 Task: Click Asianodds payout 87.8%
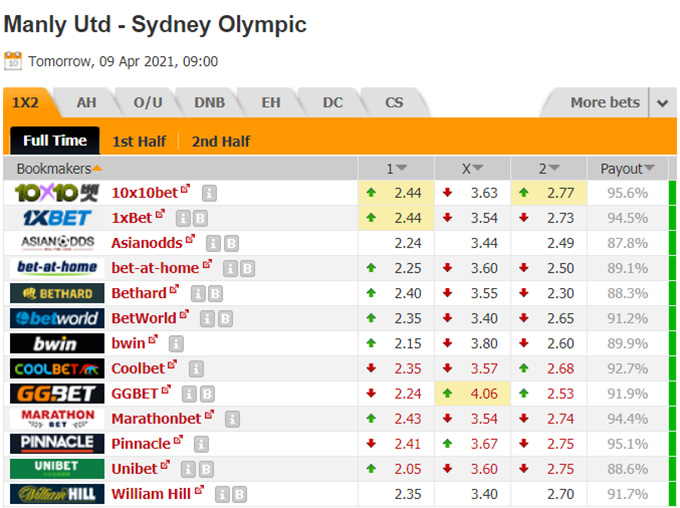[x=628, y=243]
